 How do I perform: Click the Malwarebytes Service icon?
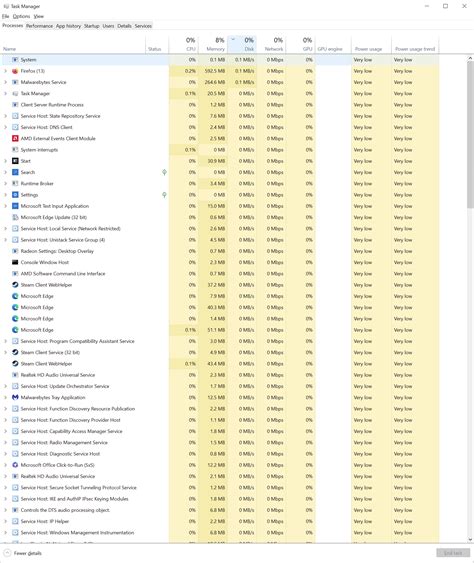[15, 82]
